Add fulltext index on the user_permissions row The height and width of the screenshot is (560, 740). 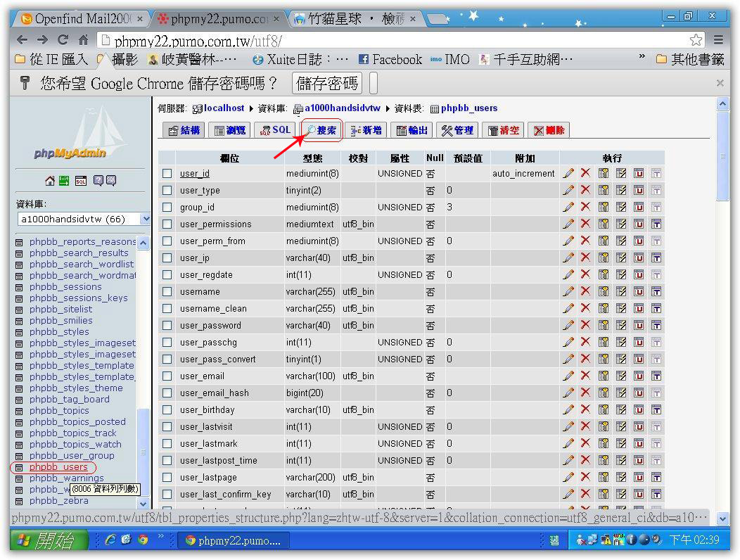(x=656, y=224)
